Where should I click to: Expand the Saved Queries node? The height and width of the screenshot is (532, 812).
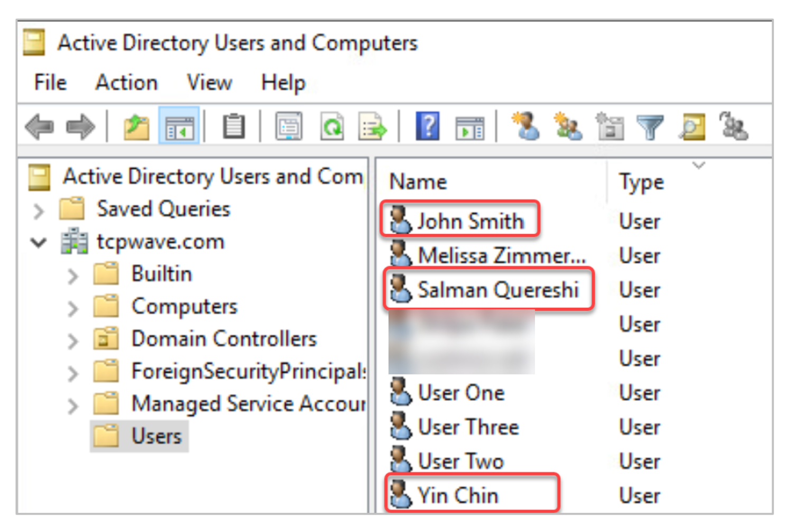click(39, 211)
